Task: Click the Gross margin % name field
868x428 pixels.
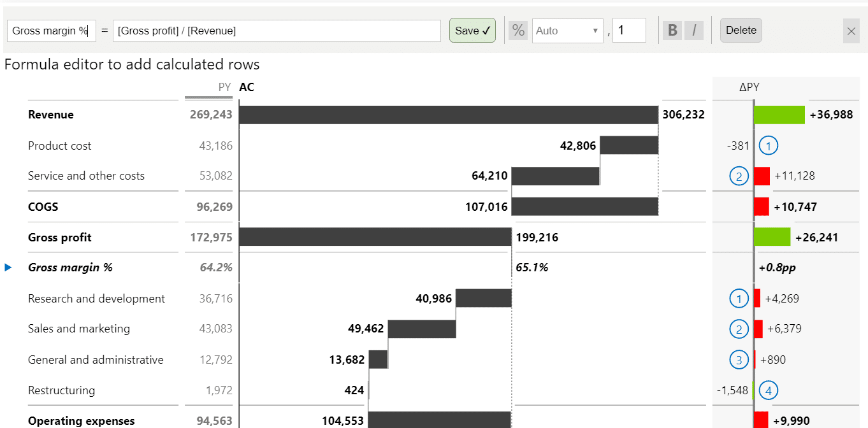Action: [51, 31]
